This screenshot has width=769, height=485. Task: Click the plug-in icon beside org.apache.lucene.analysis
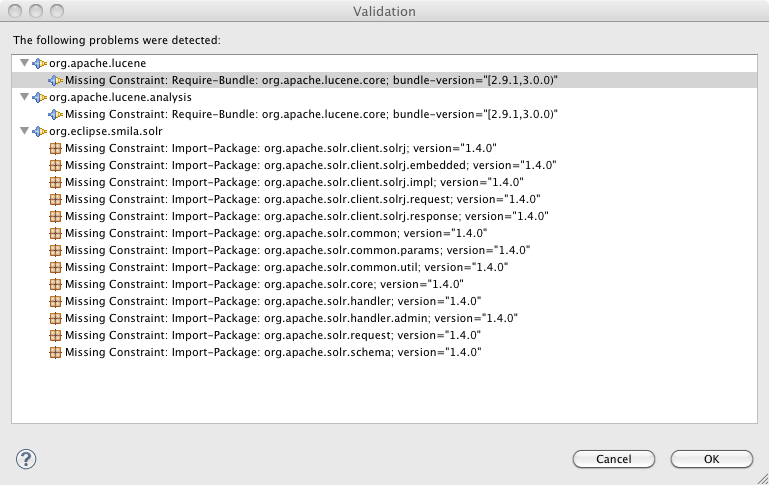(40, 97)
